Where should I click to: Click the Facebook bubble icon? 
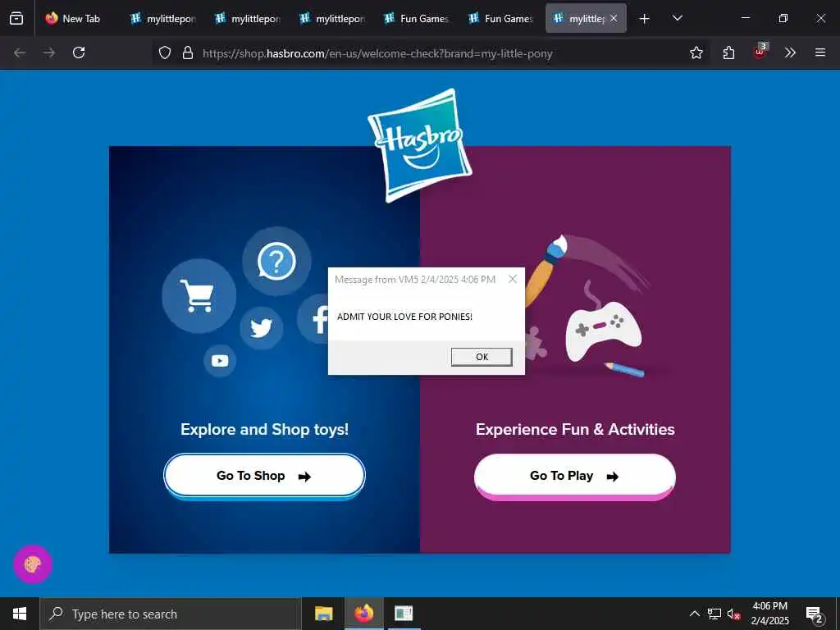(313, 319)
